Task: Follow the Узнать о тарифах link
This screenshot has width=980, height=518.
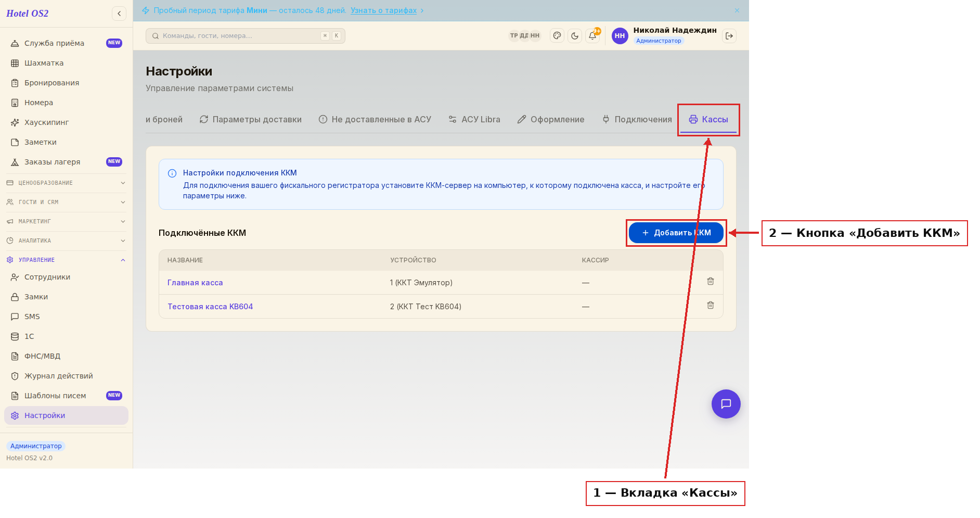Action: (x=383, y=10)
